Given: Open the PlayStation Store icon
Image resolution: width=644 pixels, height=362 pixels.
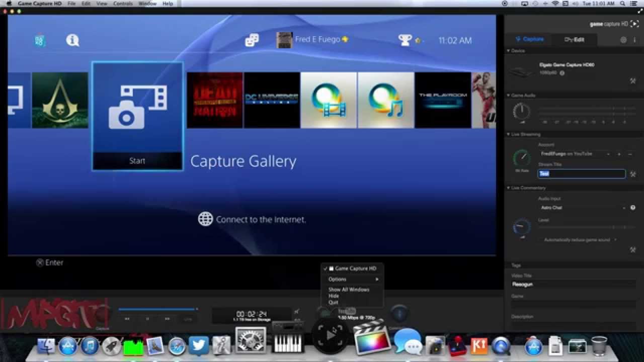Looking at the screenshot, I should click(x=40, y=41).
